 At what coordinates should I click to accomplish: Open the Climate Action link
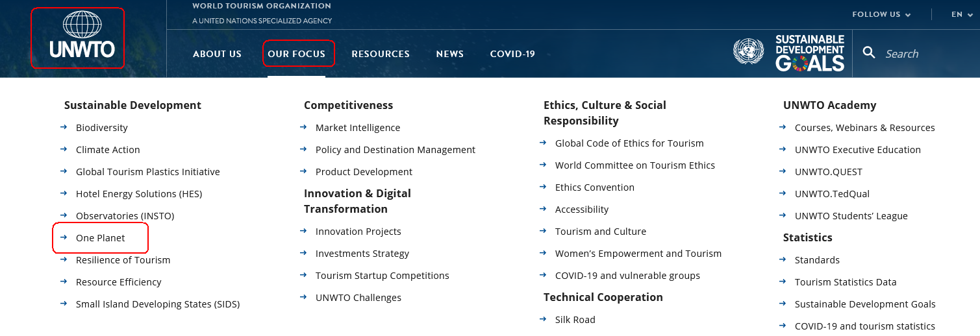pos(108,150)
